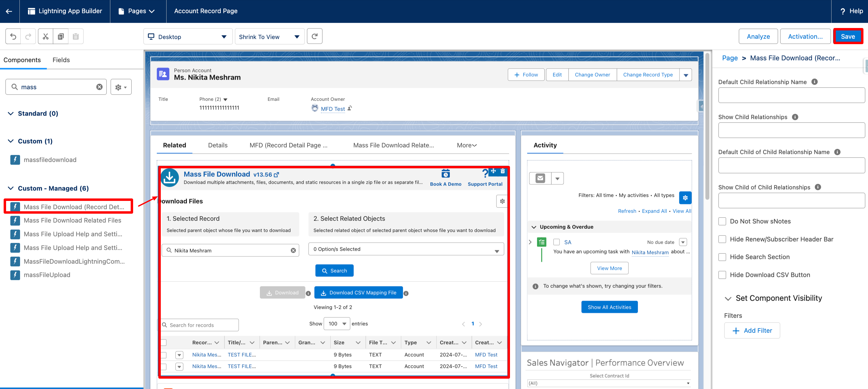Click the Save button

847,37
